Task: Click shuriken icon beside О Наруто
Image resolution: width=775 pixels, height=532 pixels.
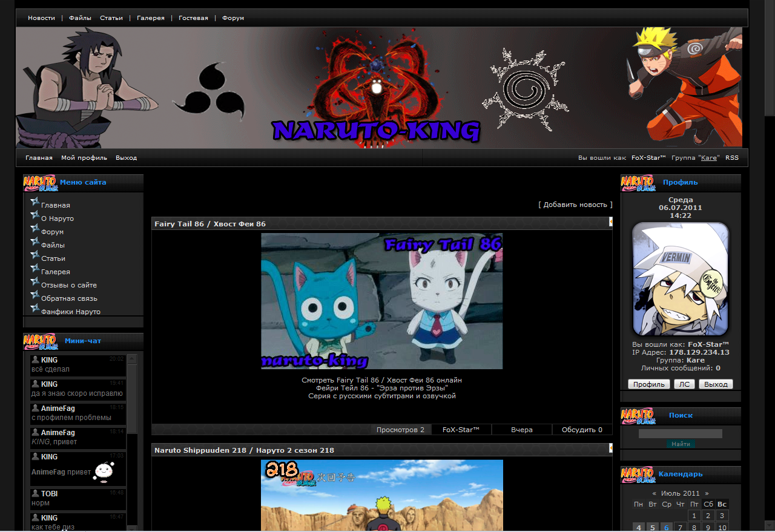Action: 35,215
